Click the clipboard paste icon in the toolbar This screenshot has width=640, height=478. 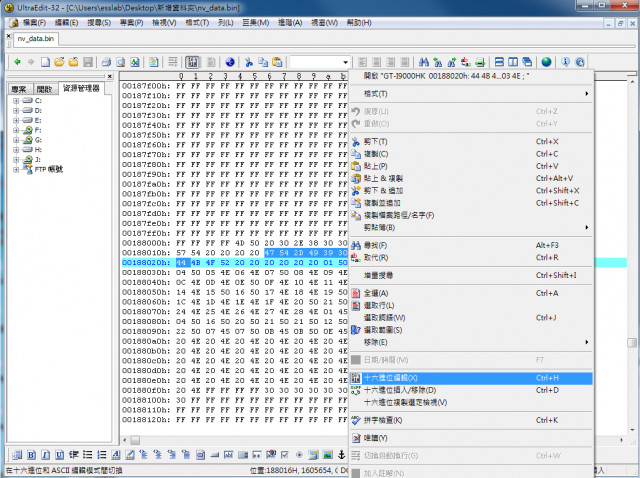coord(277,62)
